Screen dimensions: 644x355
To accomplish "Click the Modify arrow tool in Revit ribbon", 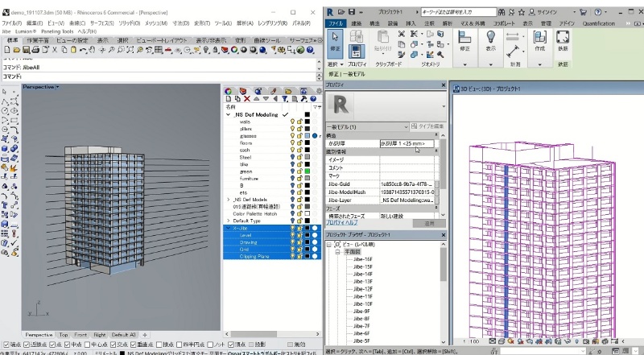I will [336, 42].
